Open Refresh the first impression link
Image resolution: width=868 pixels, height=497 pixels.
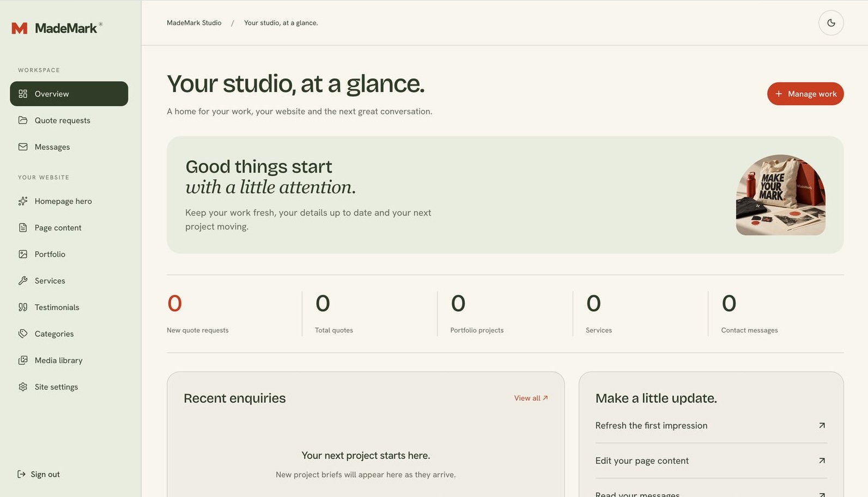[711, 426]
